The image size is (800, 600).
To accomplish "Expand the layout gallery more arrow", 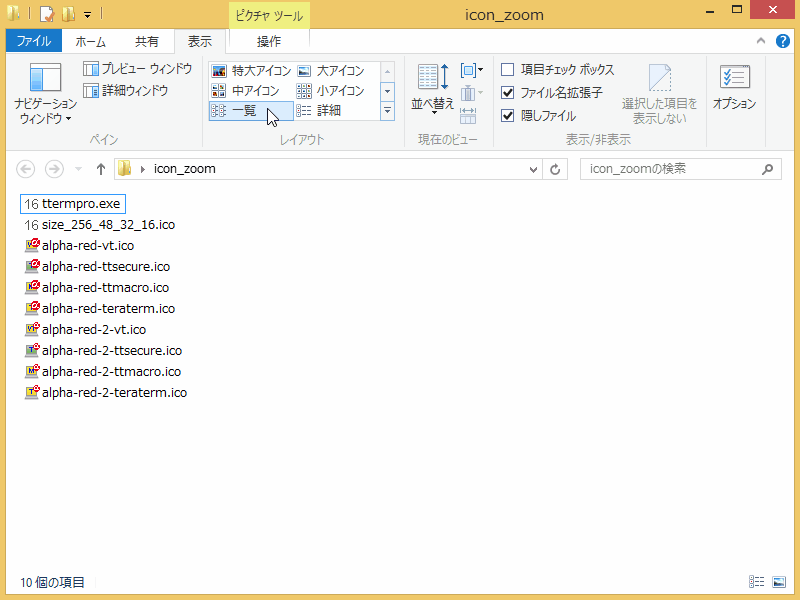I will pyautogui.click(x=387, y=111).
